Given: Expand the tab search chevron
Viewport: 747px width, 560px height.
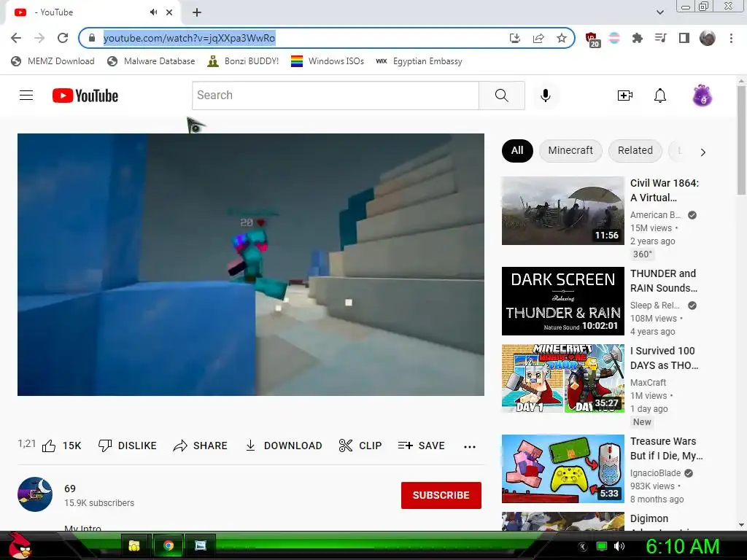Looking at the screenshot, I should 659,12.
